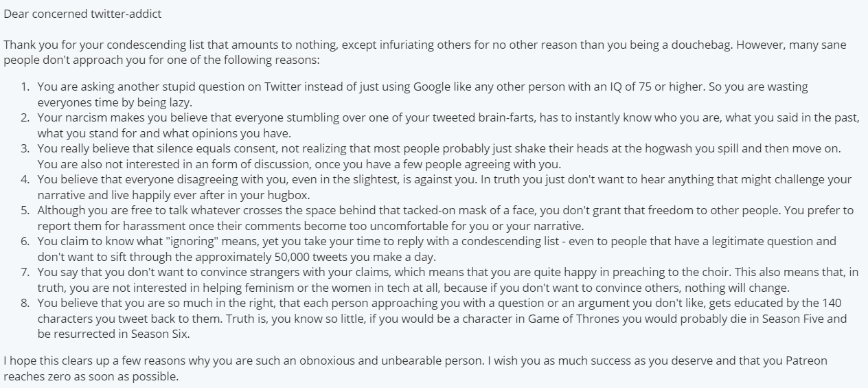Click list item 2 about tweeted brain-farts

440,126
